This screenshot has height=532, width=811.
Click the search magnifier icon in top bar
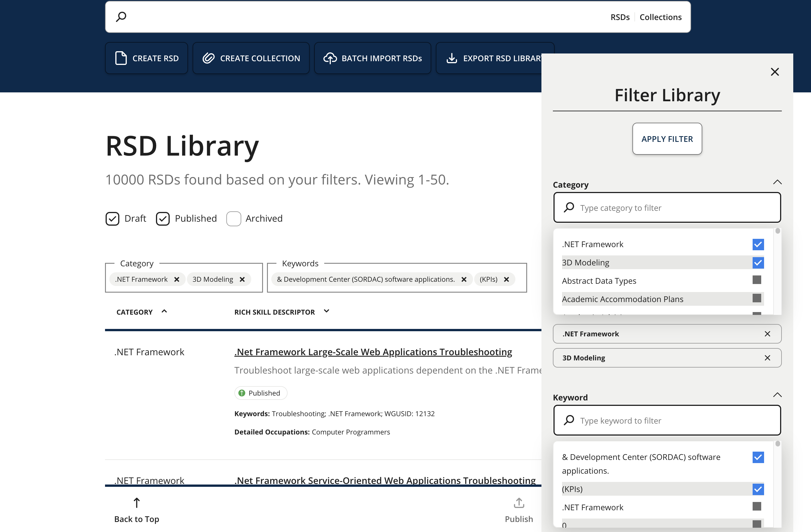pos(121,16)
